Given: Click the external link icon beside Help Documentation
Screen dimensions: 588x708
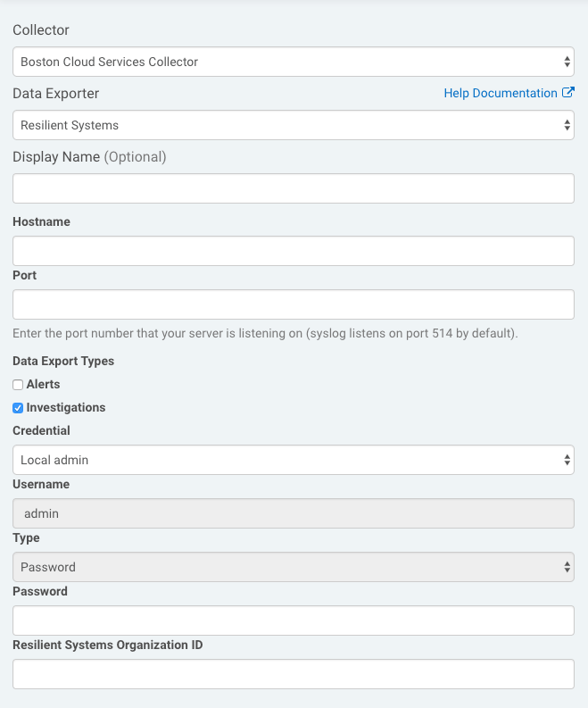Looking at the screenshot, I should tap(568, 92).
